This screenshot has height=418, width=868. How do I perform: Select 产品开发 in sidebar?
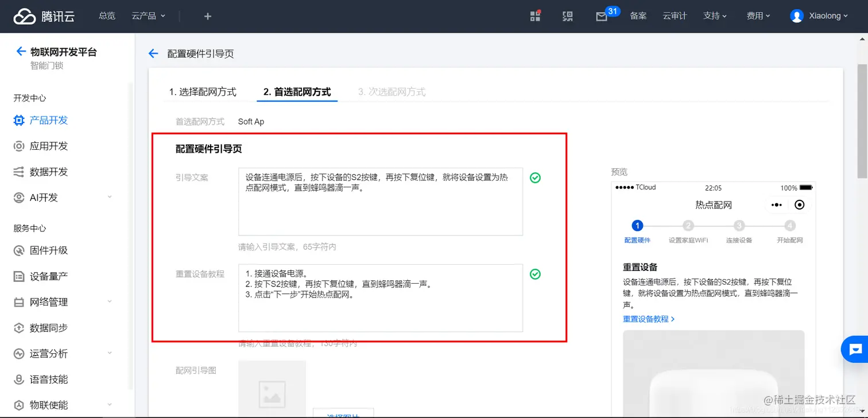[x=49, y=120]
